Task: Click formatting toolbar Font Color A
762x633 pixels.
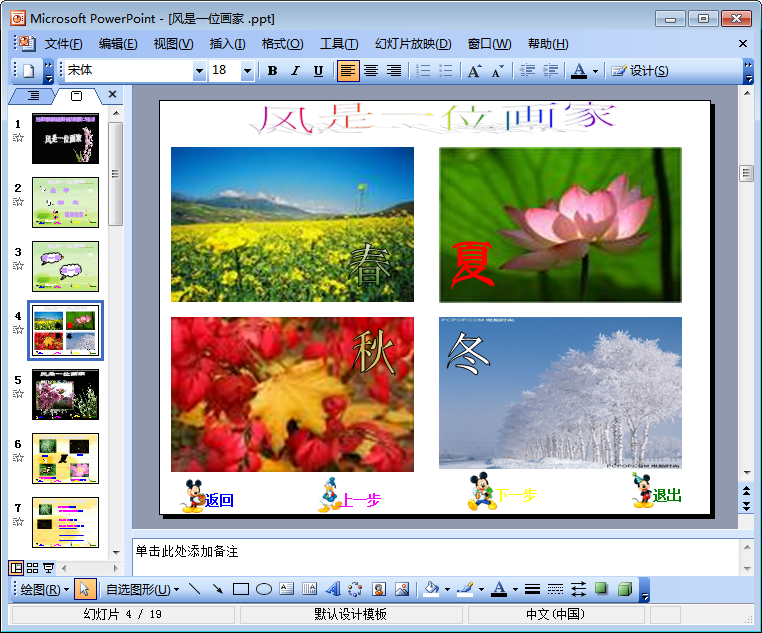Action: point(578,71)
